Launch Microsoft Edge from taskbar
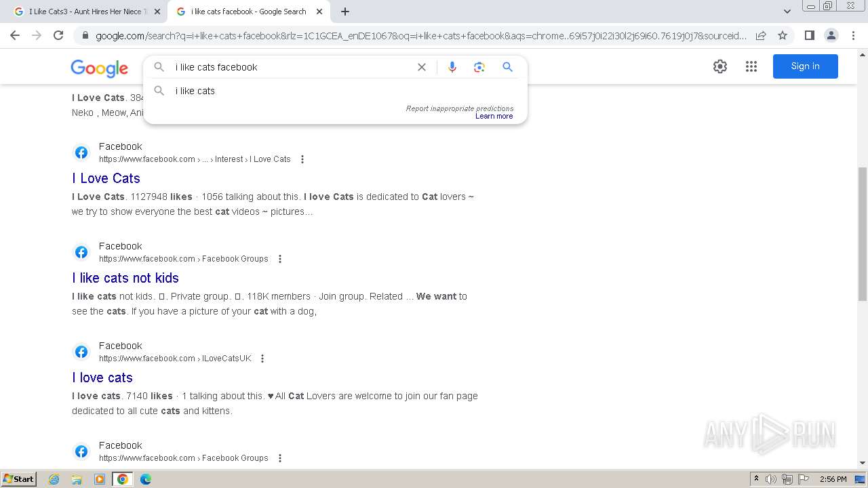The image size is (868, 488). [146, 479]
